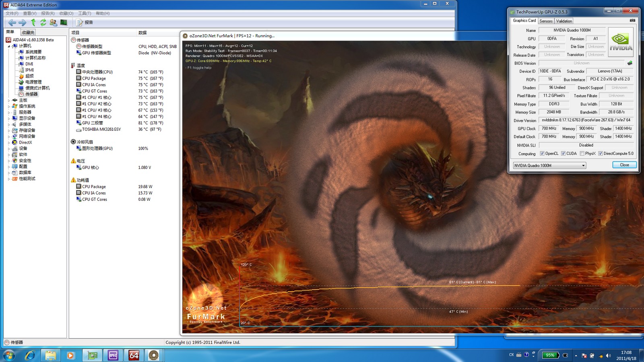Click the 报告 report button in toolbar

[85, 23]
